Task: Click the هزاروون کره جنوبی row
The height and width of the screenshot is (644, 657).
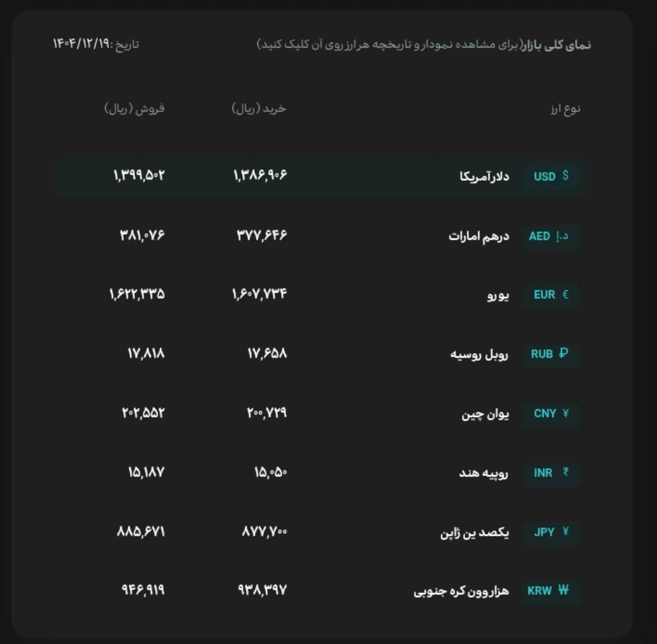Action: click(x=461, y=590)
